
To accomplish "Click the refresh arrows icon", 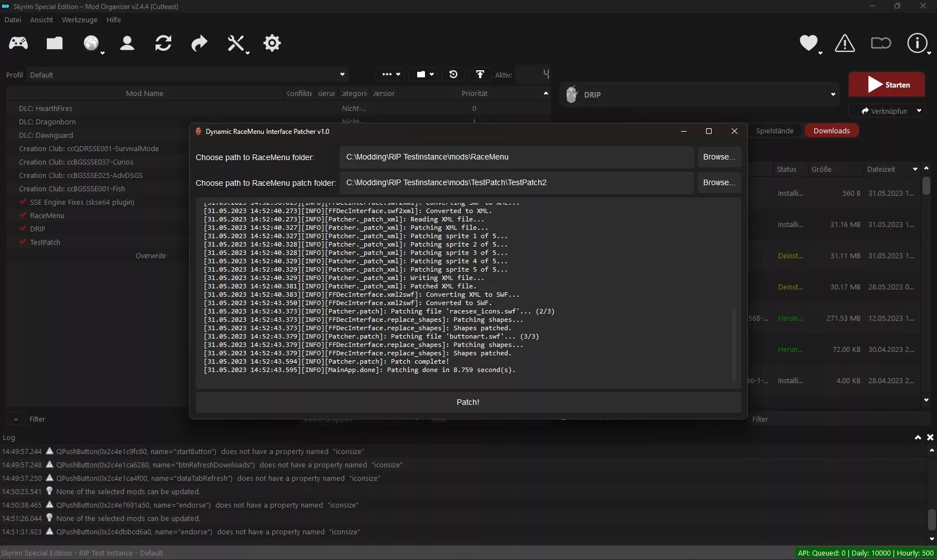I will pyautogui.click(x=163, y=43).
